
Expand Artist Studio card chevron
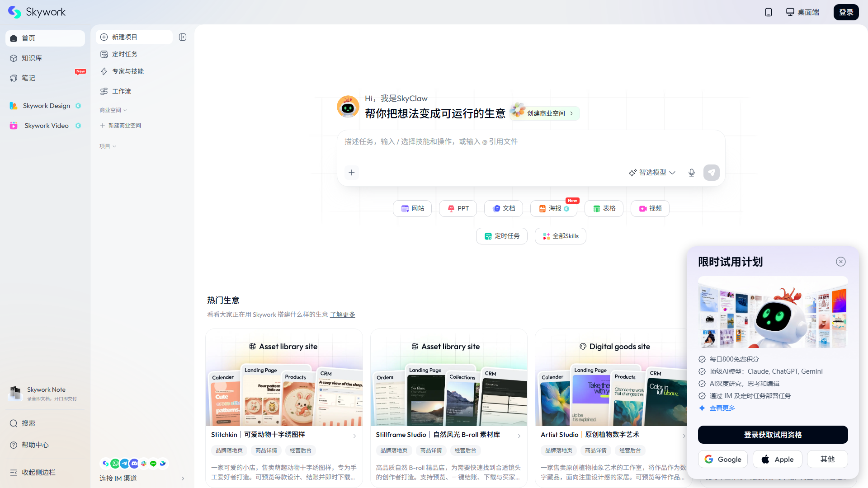click(x=684, y=436)
